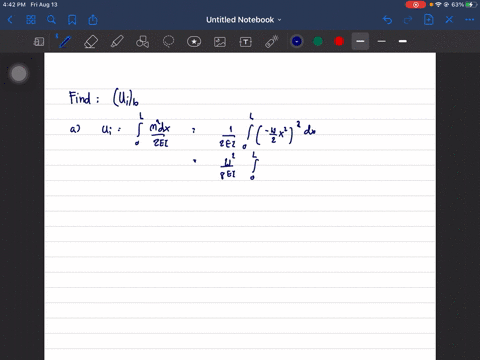Tap the red screen recording indicator
Viewport: 480px width, 360px height.
(x=415, y=5)
